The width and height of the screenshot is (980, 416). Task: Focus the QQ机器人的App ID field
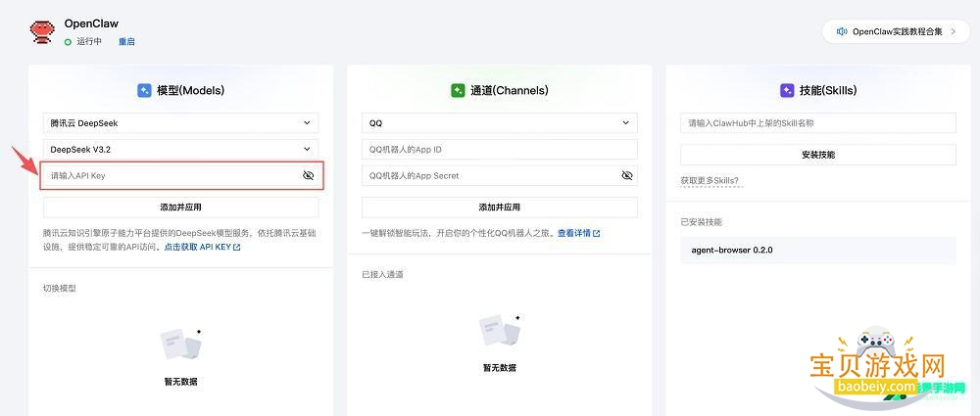500,150
